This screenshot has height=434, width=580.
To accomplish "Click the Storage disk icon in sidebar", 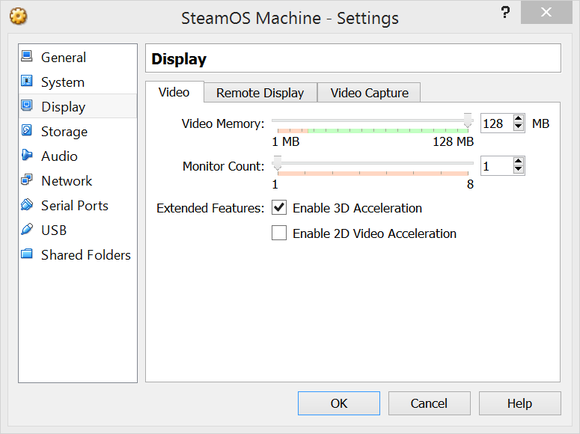I will [27, 130].
